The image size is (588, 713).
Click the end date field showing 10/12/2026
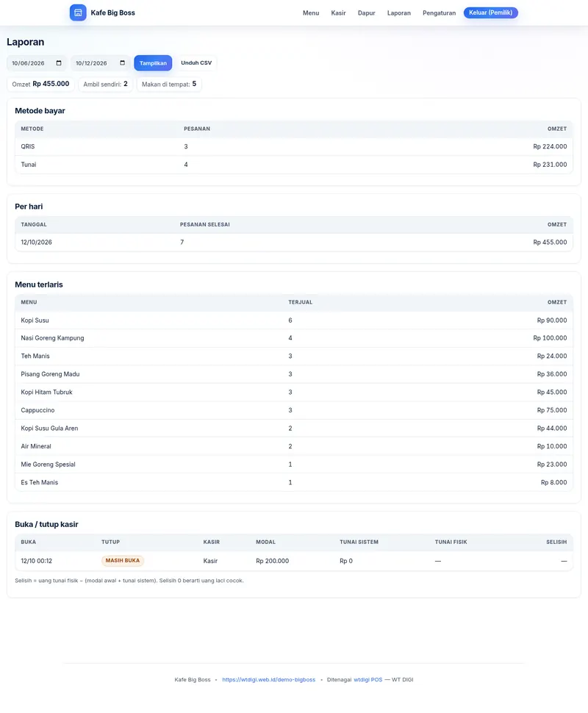101,63
